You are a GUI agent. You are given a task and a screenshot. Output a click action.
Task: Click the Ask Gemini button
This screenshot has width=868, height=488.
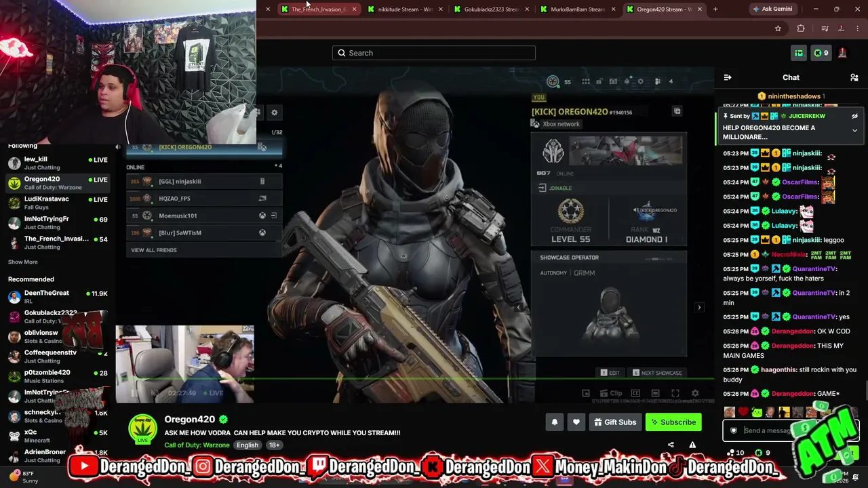(x=772, y=9)
